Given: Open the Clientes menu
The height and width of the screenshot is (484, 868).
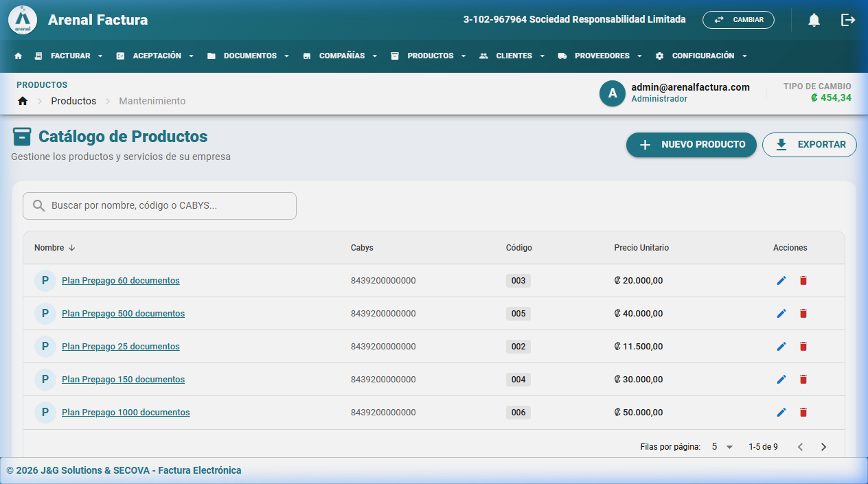Looking at the screenshot, I should coord(512,56).
